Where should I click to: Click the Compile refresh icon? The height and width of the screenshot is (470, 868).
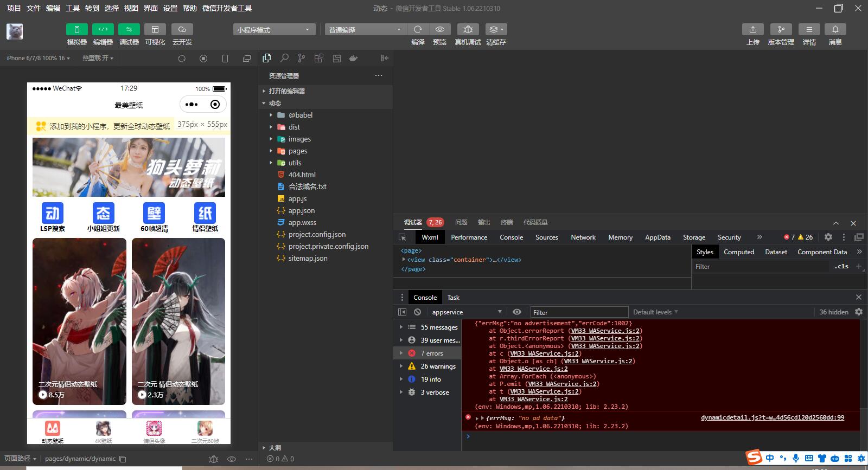pos(418,29)
